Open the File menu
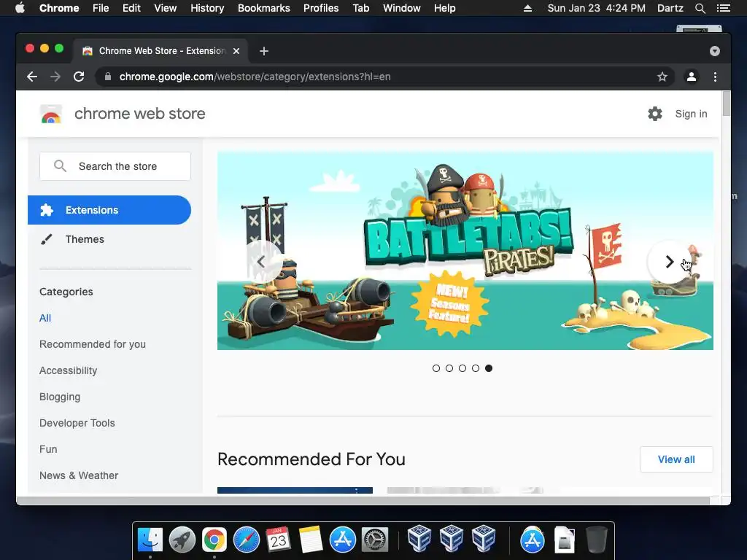The image size is (747, 560). pos(101,8)
